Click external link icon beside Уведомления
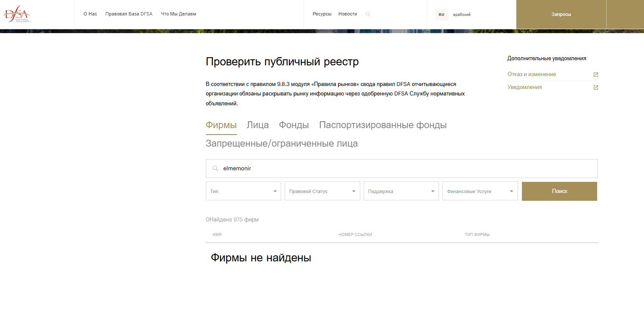Viewport: 644px width, 316px height. point(596,88)
